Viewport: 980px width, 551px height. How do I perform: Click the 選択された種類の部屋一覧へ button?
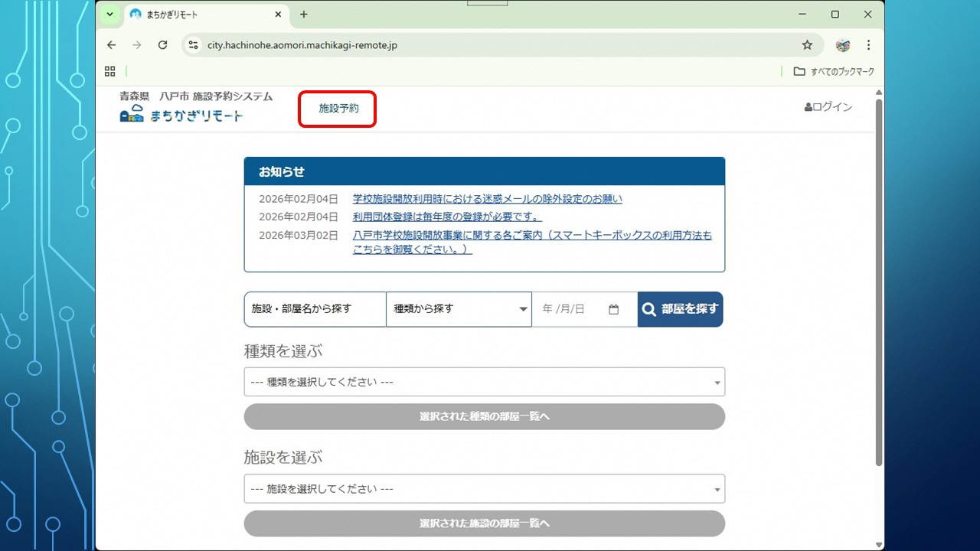(484, 416)
